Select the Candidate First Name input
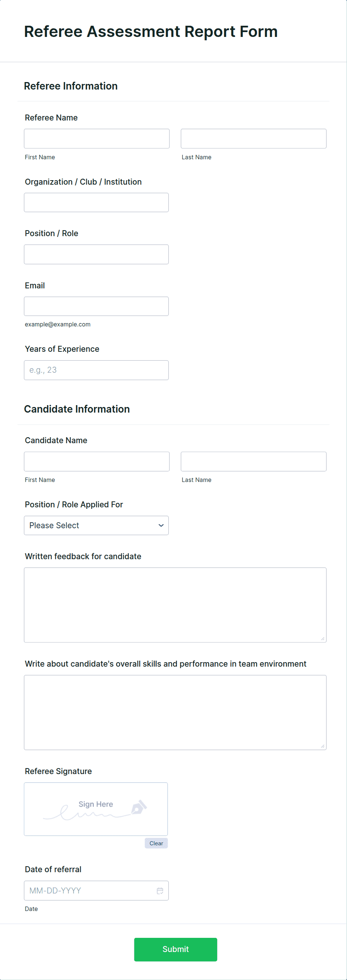347x980 pixels. click(x=97, y=461)
